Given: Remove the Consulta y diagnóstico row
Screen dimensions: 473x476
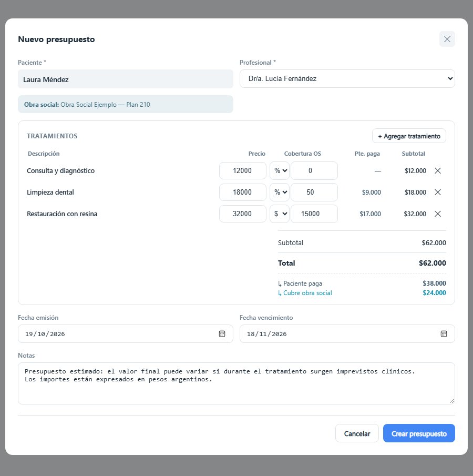Looking at the screenshot, I should click(x=437, y=170).
